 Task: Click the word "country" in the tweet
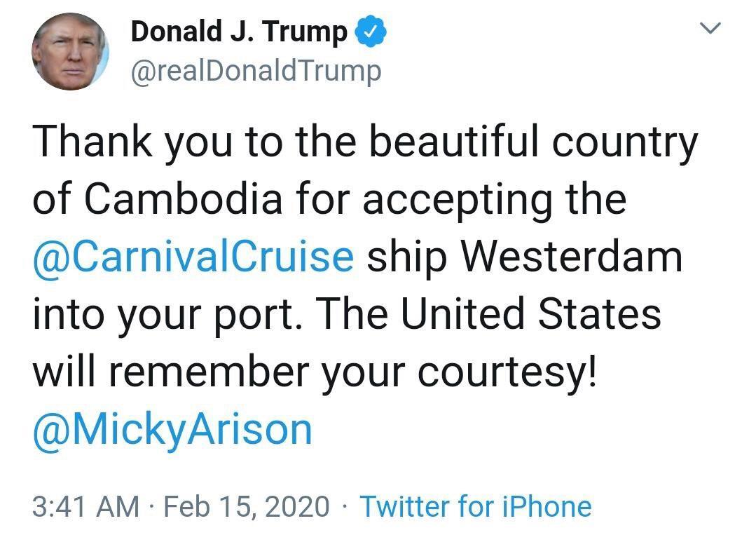point(625,142)
